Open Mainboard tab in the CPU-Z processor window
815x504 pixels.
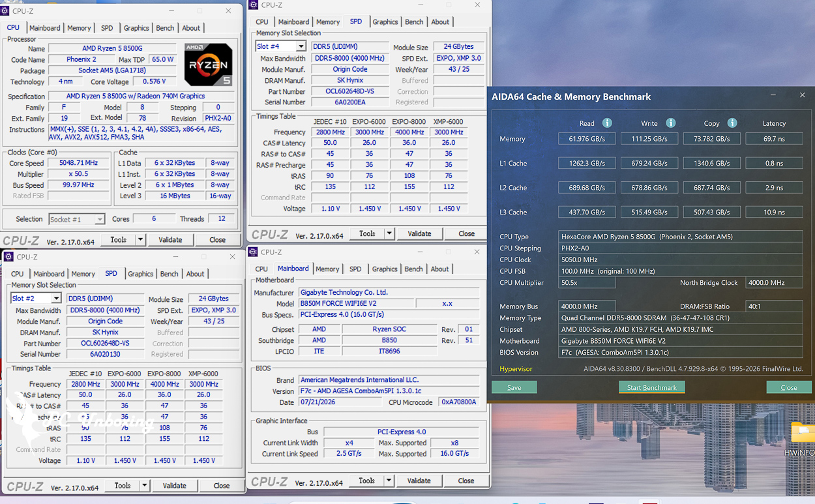click(x=45, y=28)
